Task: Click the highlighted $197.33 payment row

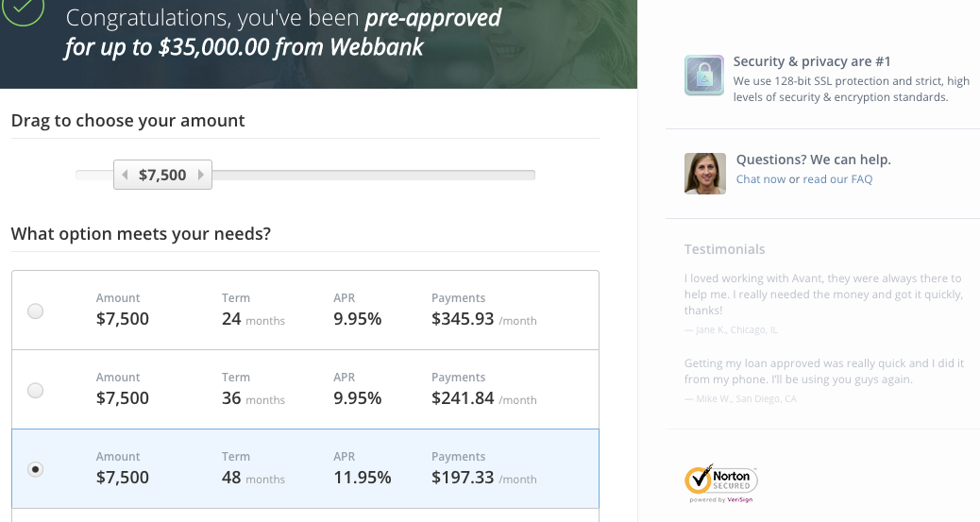Action: 463,478
